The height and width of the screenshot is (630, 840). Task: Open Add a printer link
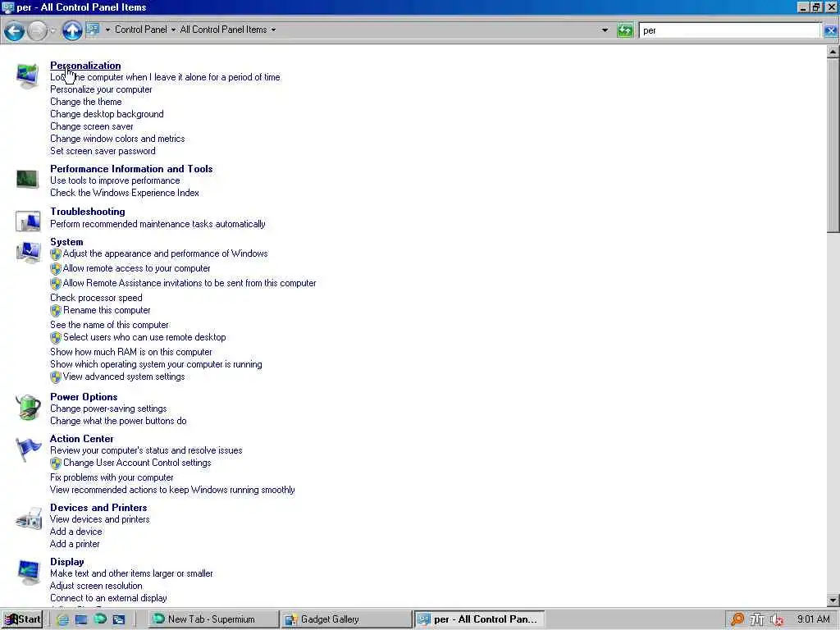click(75, 545)
